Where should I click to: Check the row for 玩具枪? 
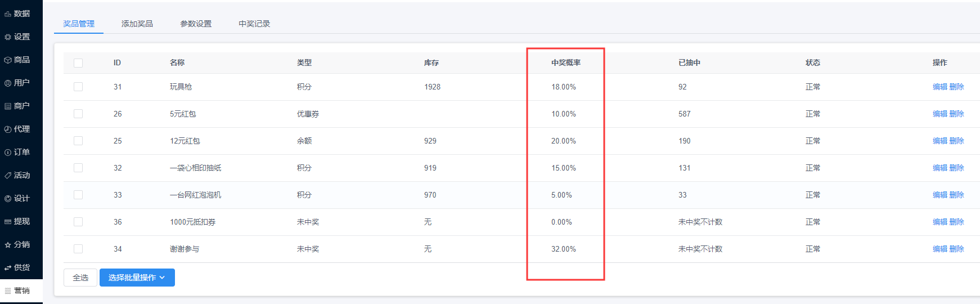click(78, 87)
